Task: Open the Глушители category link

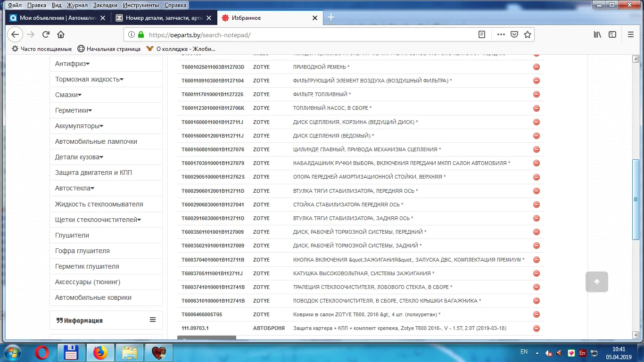Action: 72,235
